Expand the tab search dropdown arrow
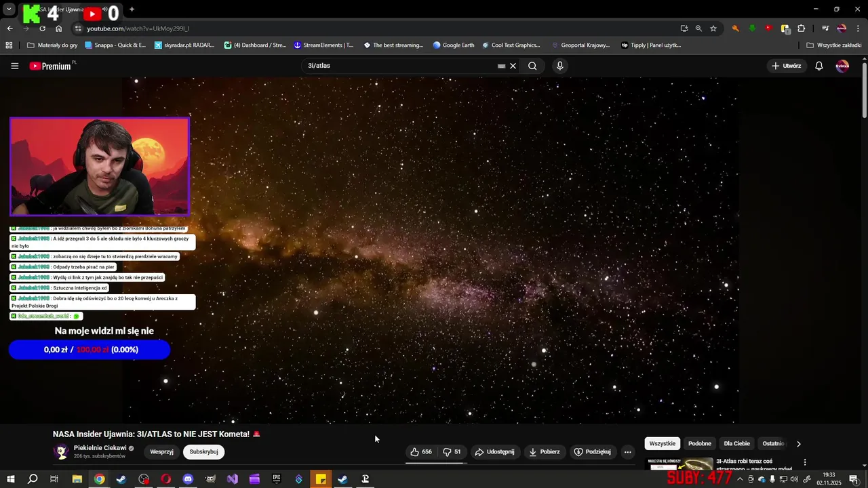Viewport: 868px width, 488px height. [9, 9]
